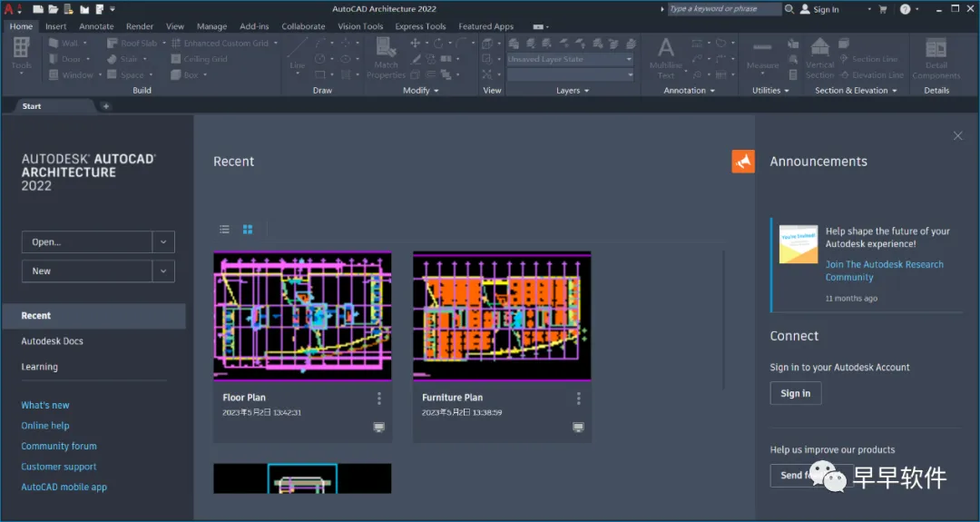Select the Line drawing tool

click(298, 54)
